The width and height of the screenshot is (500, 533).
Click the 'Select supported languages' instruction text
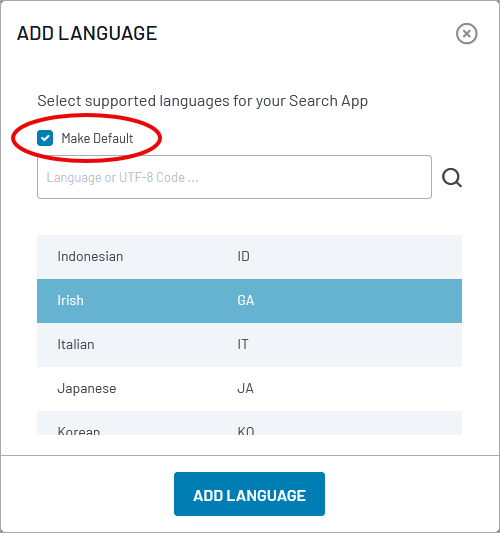point(203,101)
